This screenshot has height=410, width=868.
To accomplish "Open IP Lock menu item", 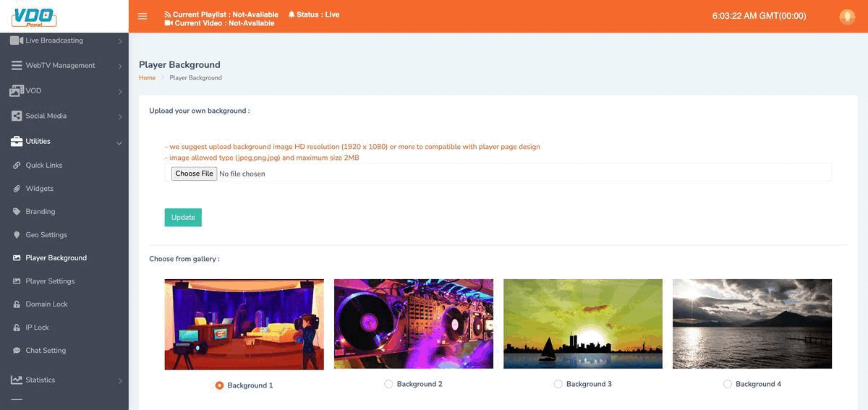I will point(37,328).
